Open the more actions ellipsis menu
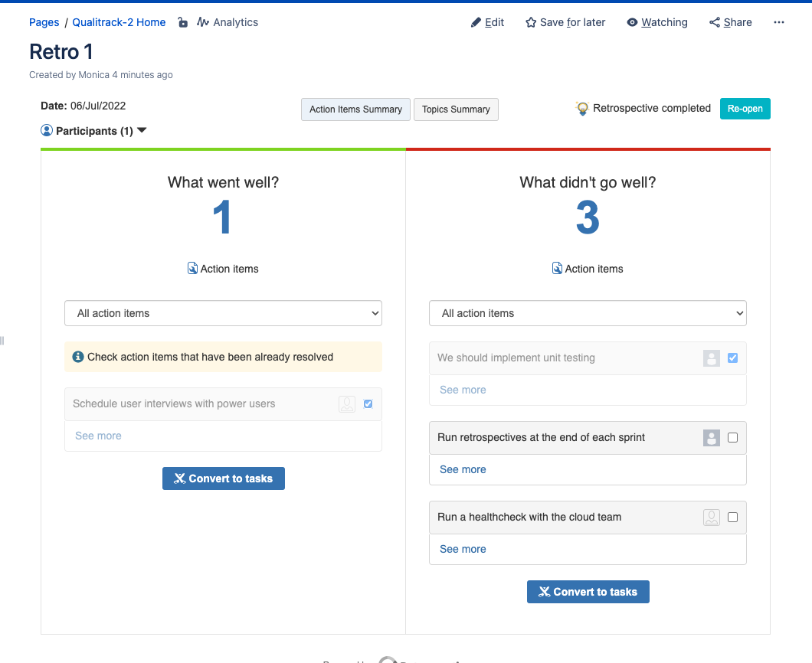The height and width of the screenshot is (663, 812). point(779,22)
